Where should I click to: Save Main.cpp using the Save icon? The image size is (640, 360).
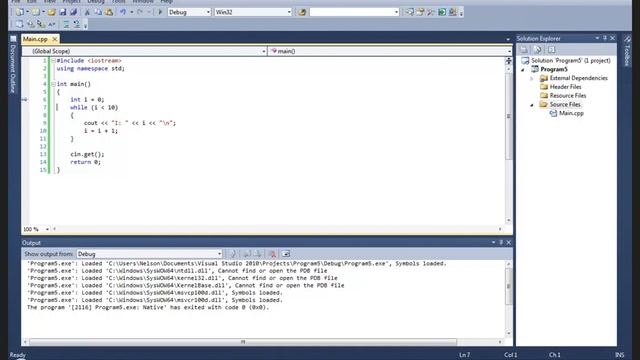62,12
